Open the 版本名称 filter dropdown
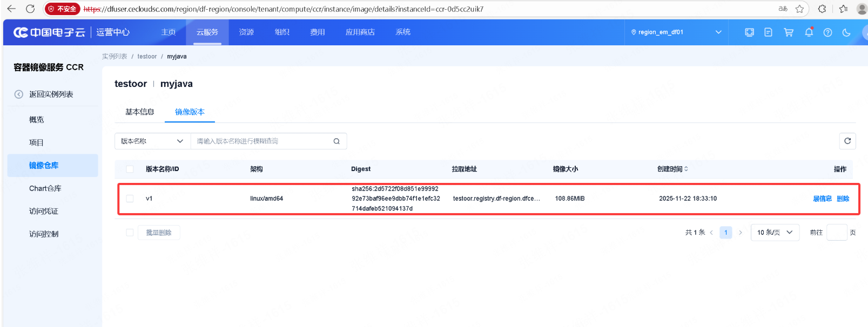 click(152, 141)
